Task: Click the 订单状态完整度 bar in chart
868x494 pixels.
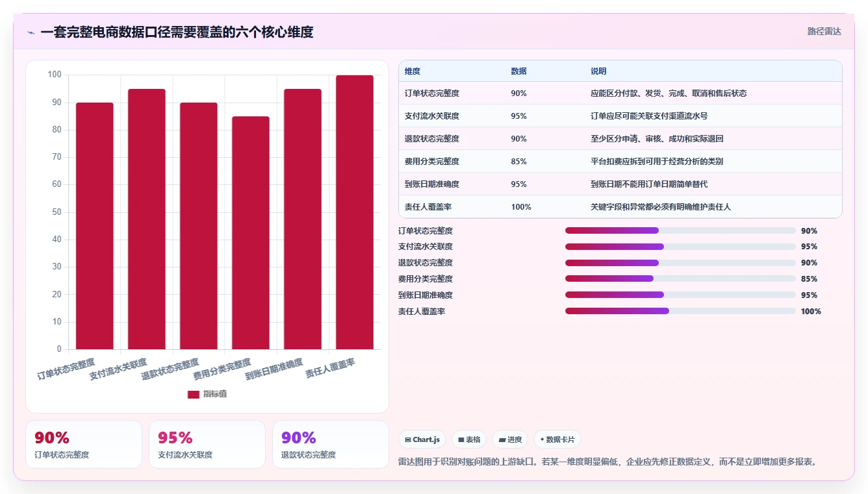Action: [x=95, y=226]
